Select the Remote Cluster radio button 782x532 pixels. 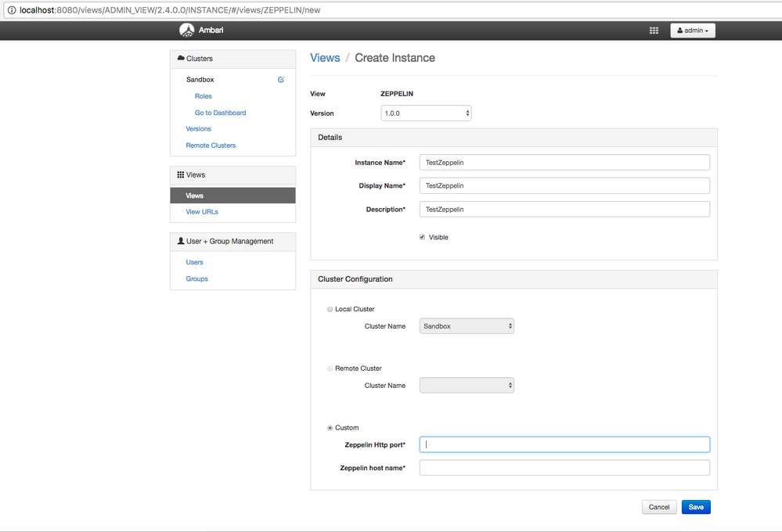pos(330,368)
